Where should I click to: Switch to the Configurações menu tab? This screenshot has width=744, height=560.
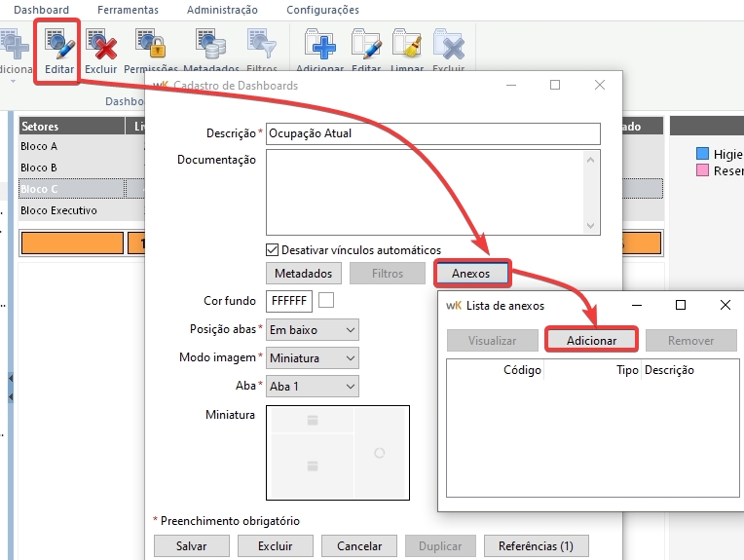click(322, 10)
